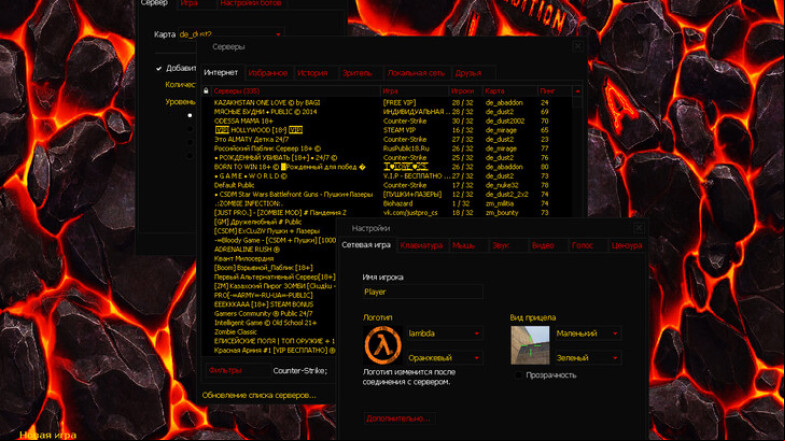Open the Игра tab in the create-server window
Image resolution: width=785 pixels, height=441 pixels.
pos(189,3)
